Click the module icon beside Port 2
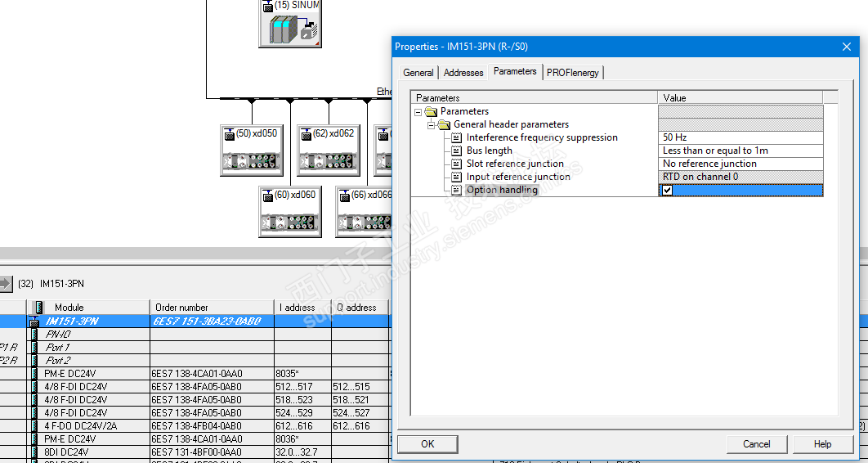 tap(35, 361)
